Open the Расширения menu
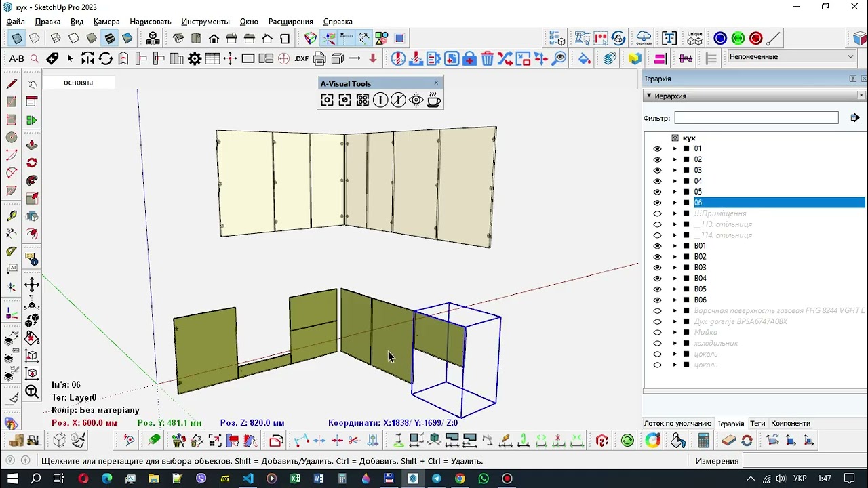Screen dimensions: 868x488 coord(290,22)
